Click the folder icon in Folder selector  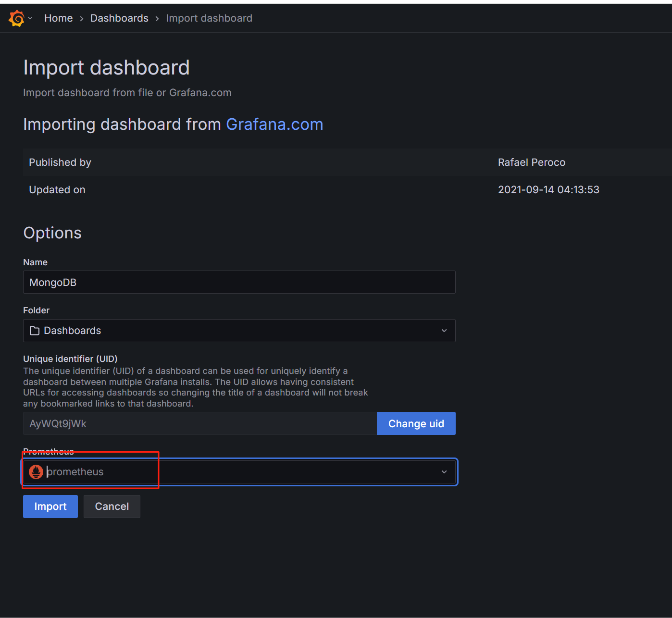35,331
